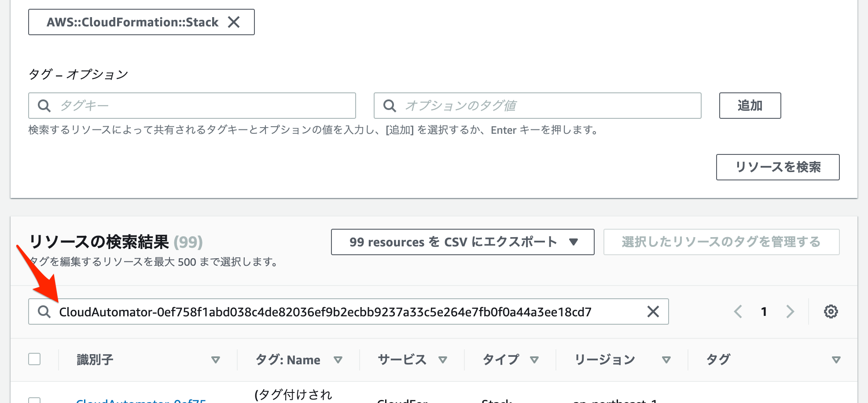Sort by サービス column arrow
The width and height of the screenshot is (868, 403).
click(x=442, y=360)
